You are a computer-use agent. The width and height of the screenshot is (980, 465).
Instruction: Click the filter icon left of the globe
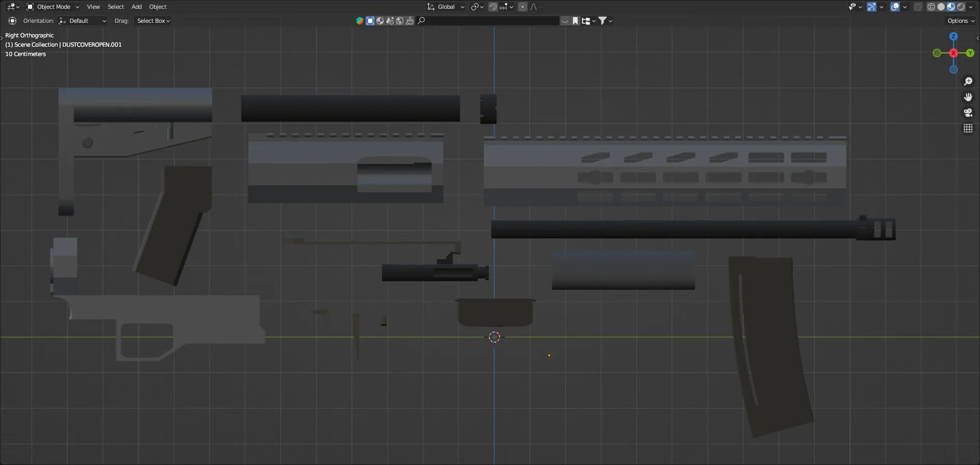coord(390,21)
